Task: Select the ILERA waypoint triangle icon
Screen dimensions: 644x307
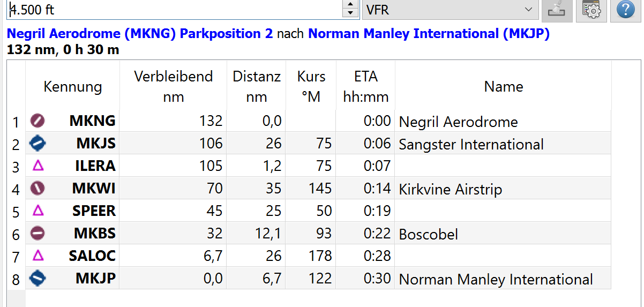Action: tap(38, 166)
